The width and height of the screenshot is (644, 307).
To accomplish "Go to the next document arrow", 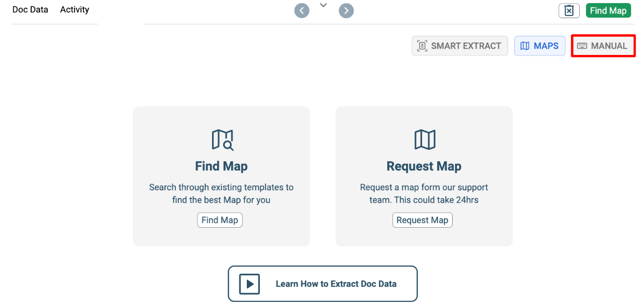I will pos(346,10).
